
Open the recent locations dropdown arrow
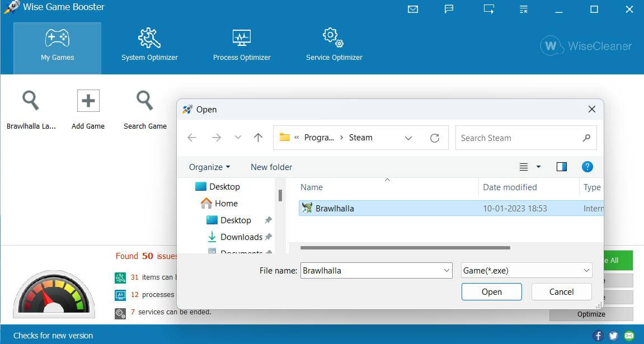[238, 138]
